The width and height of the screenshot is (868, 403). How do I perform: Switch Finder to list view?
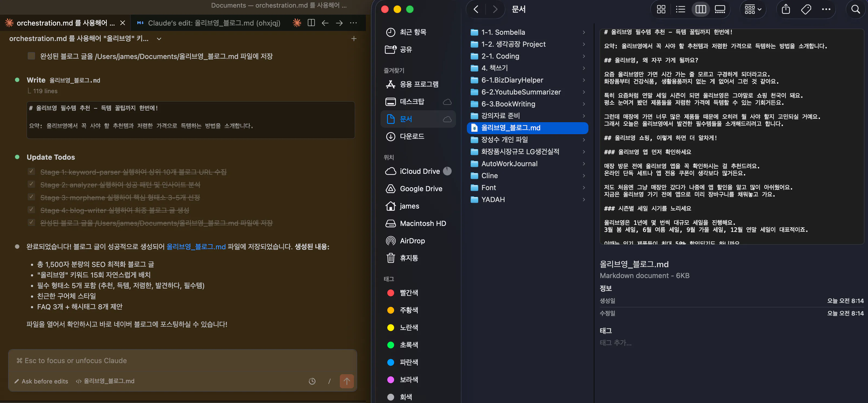tap(680, 9)
